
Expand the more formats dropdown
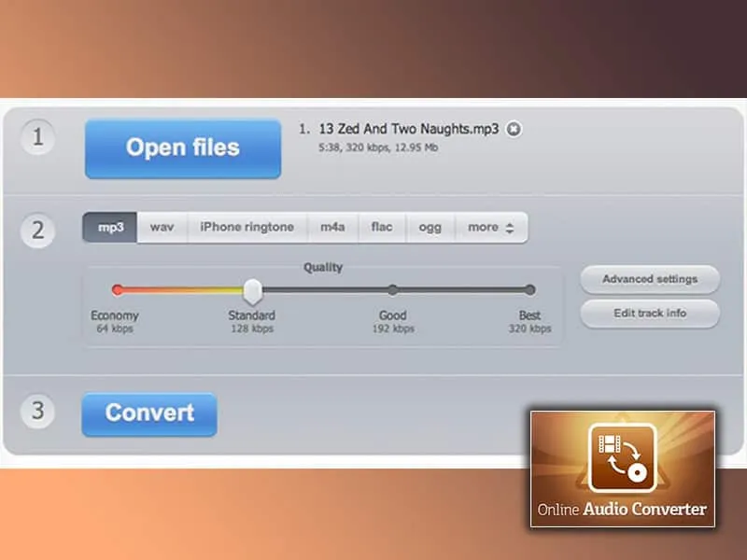[x=491, y=228]
